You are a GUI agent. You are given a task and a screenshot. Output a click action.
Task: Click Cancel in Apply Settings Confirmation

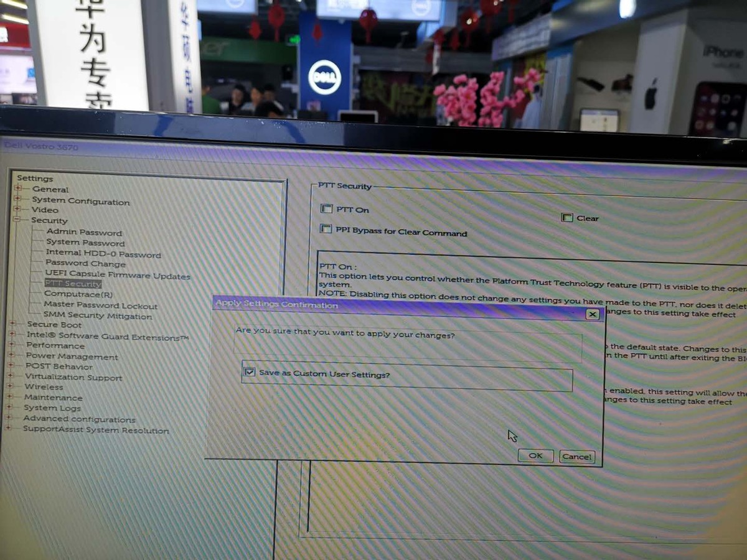[x=576, y=457]
